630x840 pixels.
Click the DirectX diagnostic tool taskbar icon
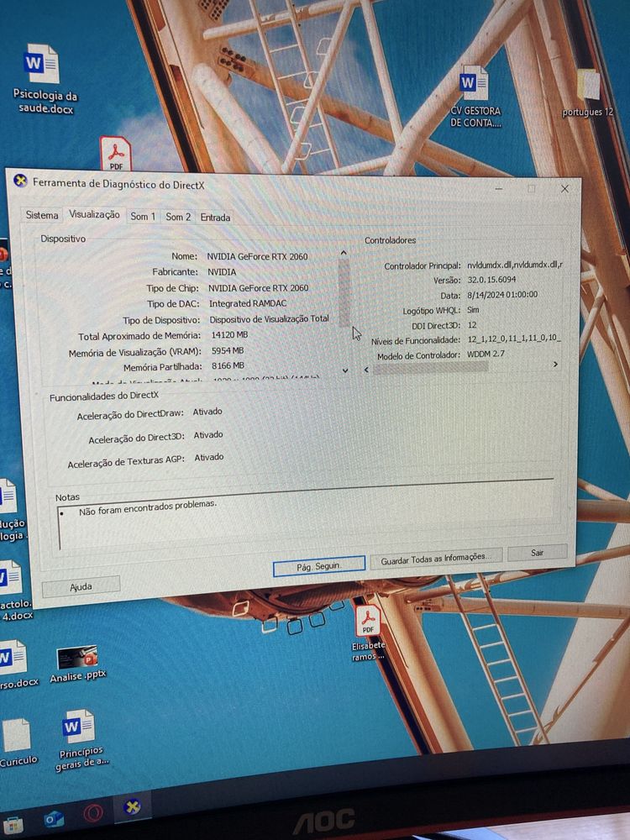pyautogui.click(x=132, y=806)
